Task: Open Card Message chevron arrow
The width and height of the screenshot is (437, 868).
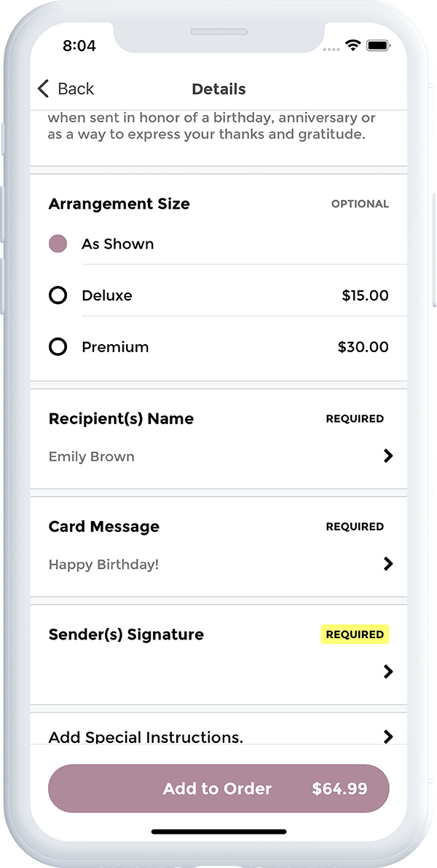Action: 388,564
